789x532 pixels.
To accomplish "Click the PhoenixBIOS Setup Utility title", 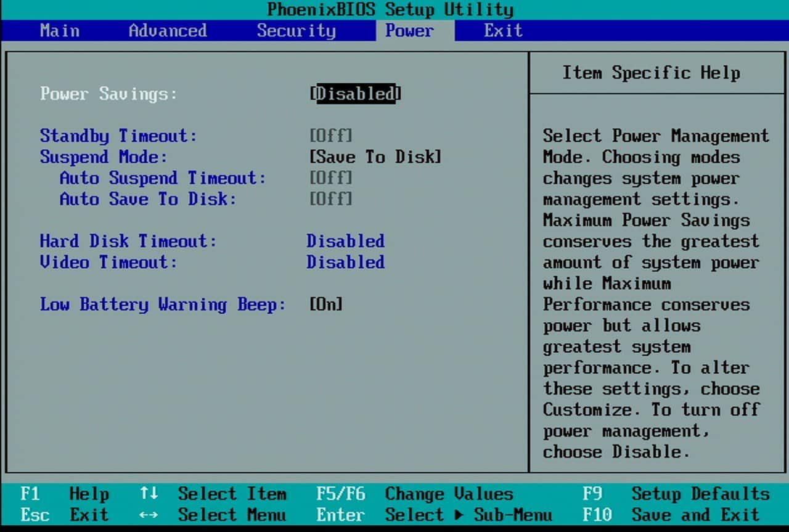I will (x=390, y=10).
